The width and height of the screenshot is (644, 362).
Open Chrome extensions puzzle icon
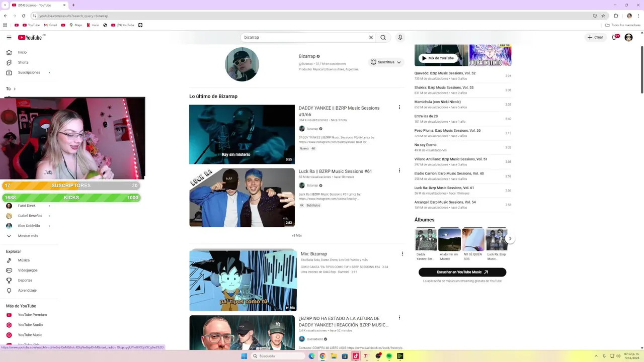coord(615,16)
